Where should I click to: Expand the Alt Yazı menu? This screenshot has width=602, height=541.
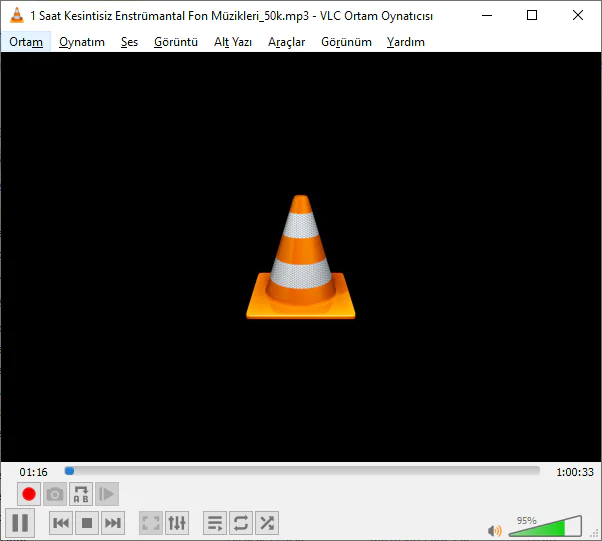pyautogui.click(x=233, y=42)
